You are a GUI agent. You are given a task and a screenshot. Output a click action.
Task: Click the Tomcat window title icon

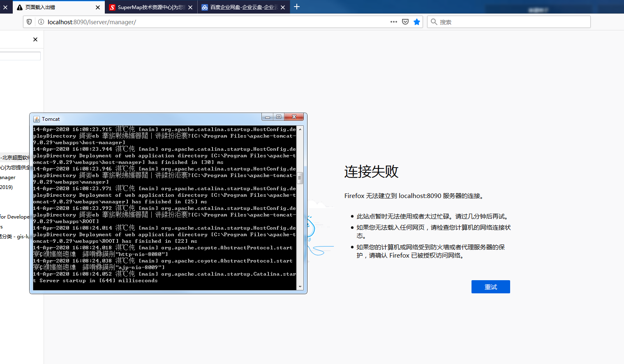(x=37, y=119)
